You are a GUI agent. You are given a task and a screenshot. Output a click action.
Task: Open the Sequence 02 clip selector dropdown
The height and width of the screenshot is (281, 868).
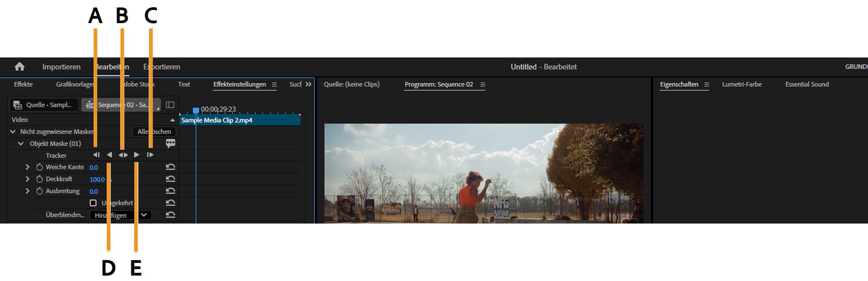(121, 105)
